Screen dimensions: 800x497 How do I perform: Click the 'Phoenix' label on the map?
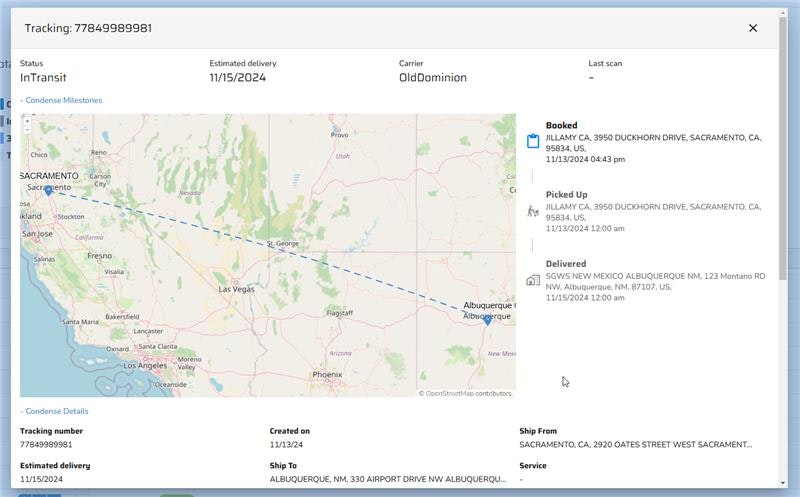click(327, 375)
